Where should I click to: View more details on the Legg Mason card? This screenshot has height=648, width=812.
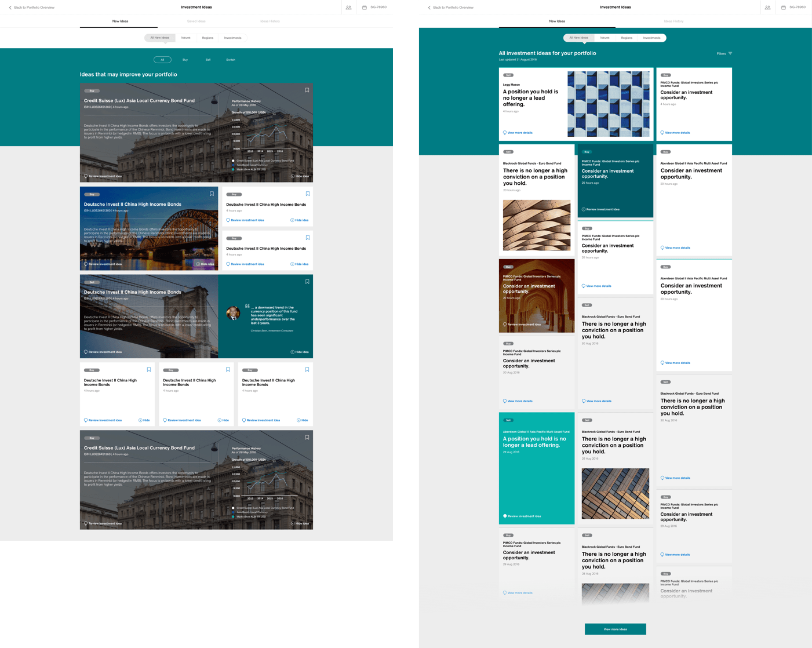[518, 133]
